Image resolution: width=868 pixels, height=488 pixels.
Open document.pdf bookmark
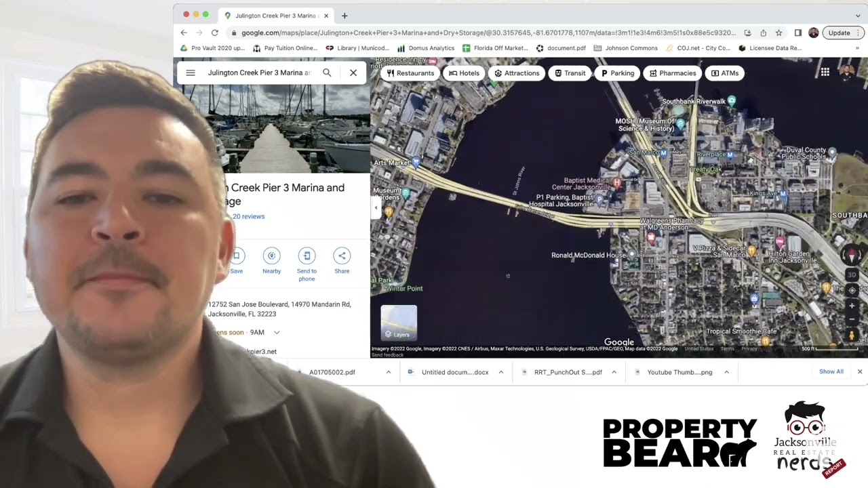coord(561,48)
